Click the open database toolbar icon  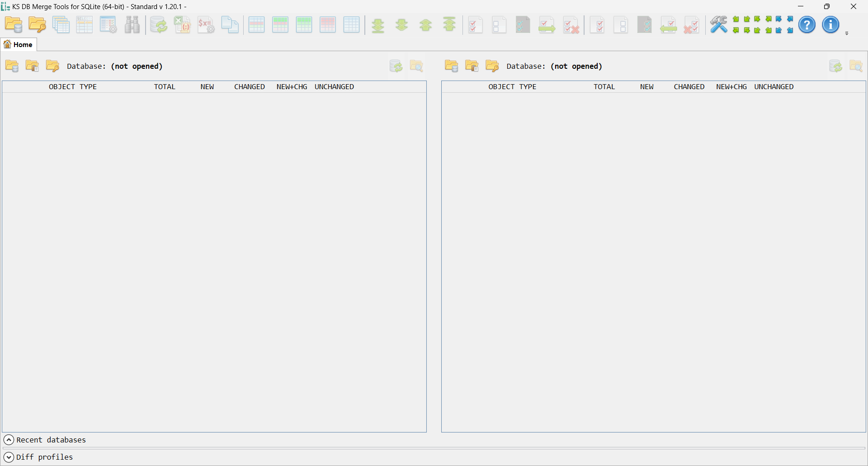(14, 25)
